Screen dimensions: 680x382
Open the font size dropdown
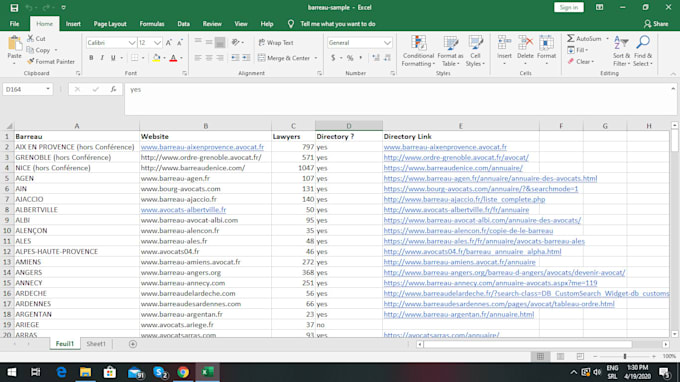tap(157, 42)
